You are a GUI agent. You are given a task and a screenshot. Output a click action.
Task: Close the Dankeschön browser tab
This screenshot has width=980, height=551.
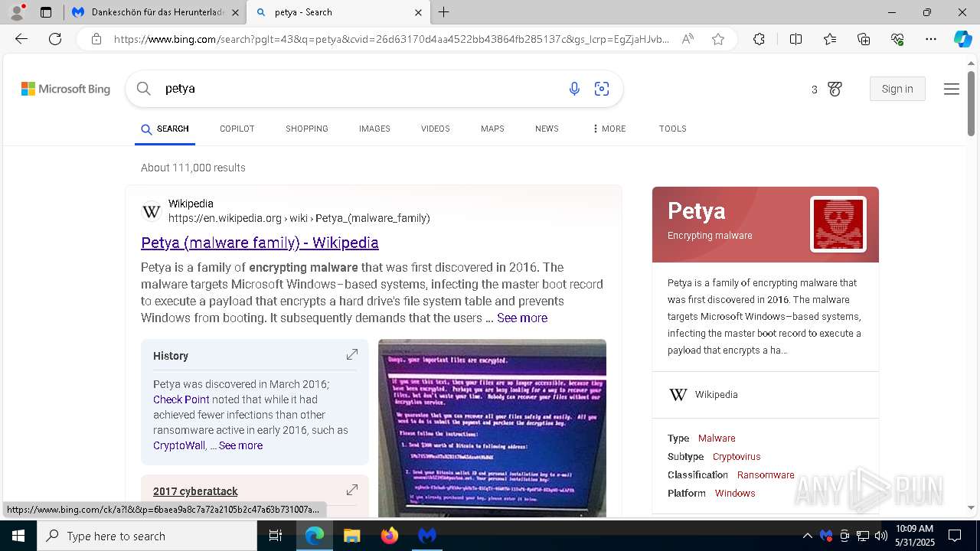click(x=235, y=12)
